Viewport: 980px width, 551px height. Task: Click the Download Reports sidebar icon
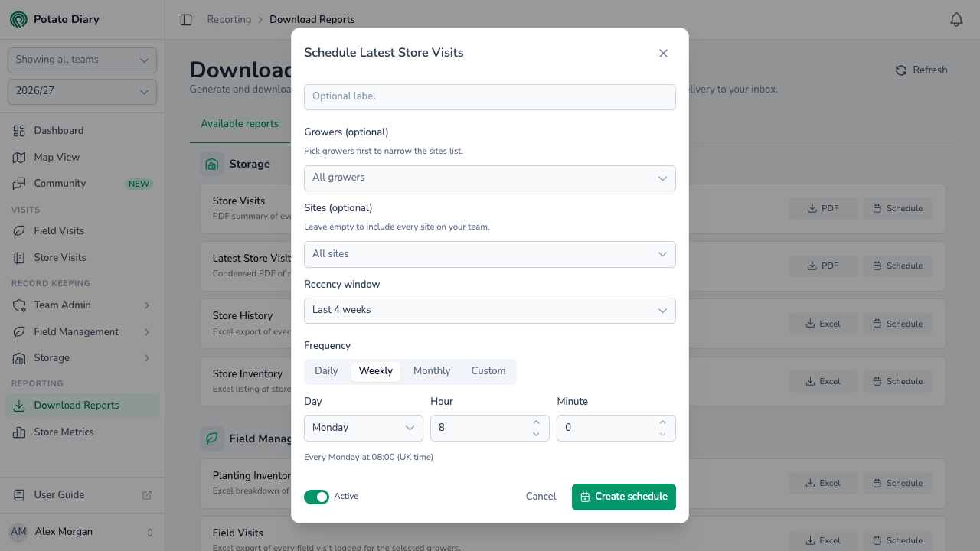click(19, 406)
